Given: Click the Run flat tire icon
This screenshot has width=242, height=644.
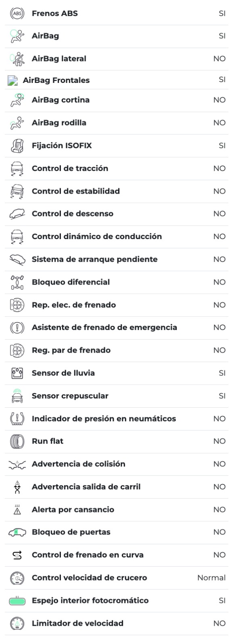Looking at the screenshot, I should click(17, 441).
